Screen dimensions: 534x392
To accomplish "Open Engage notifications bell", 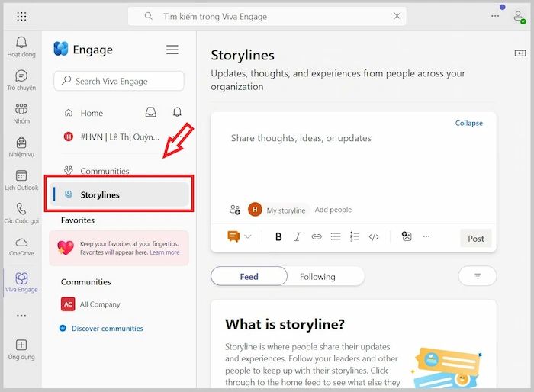I will point(177,112).
